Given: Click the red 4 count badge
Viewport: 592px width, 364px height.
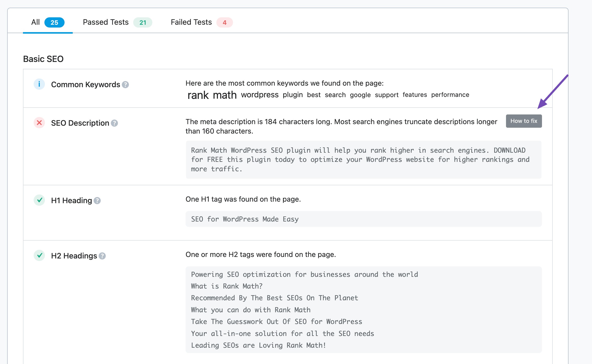Looking at the screenshot, I should click(225, 22).
